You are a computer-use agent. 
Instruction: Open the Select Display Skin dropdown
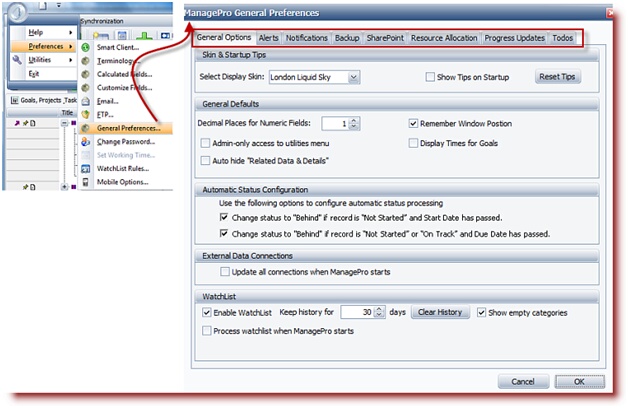coord(354,77)
